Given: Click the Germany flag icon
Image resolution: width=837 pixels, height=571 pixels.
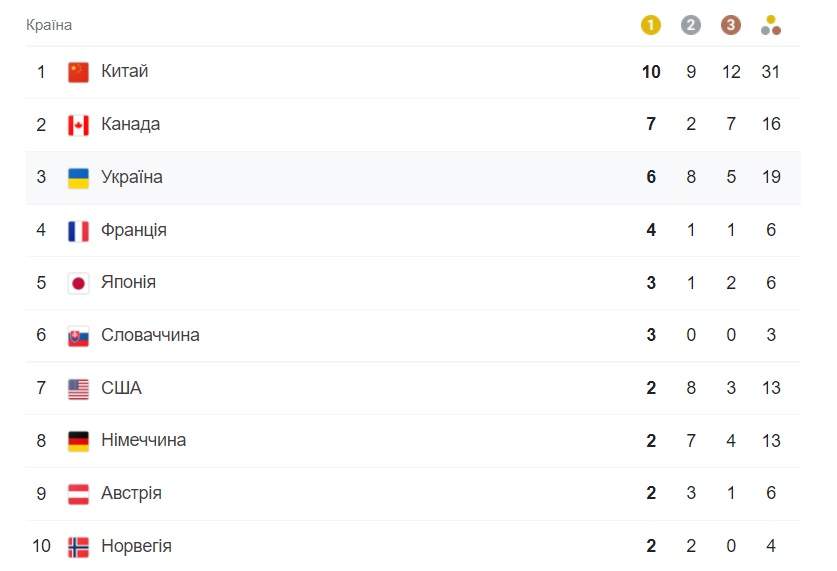Looking at the screenshot, I should 78,441.
